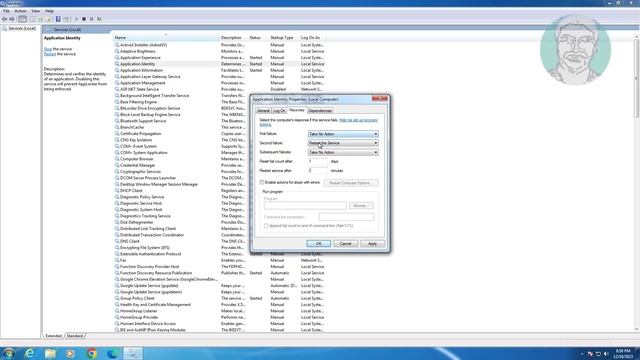The image size is (640, 360).
Task: Click the Services app taskbar button
Action: point(133,353)
